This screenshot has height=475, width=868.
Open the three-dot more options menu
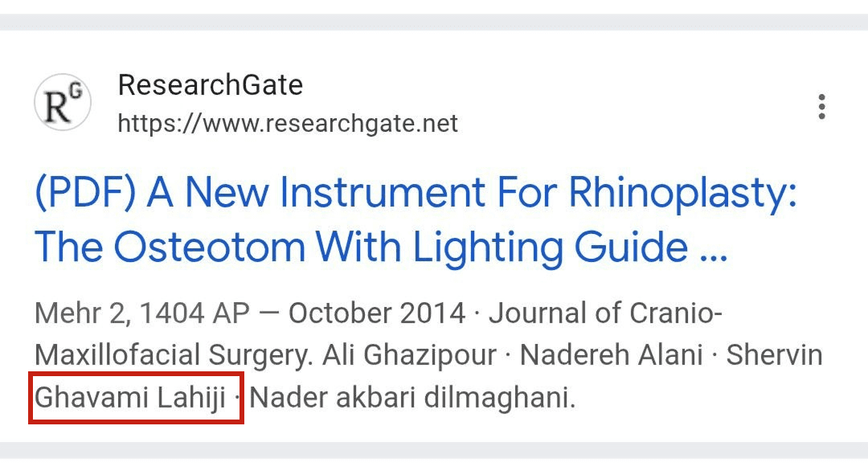point(821,106)
